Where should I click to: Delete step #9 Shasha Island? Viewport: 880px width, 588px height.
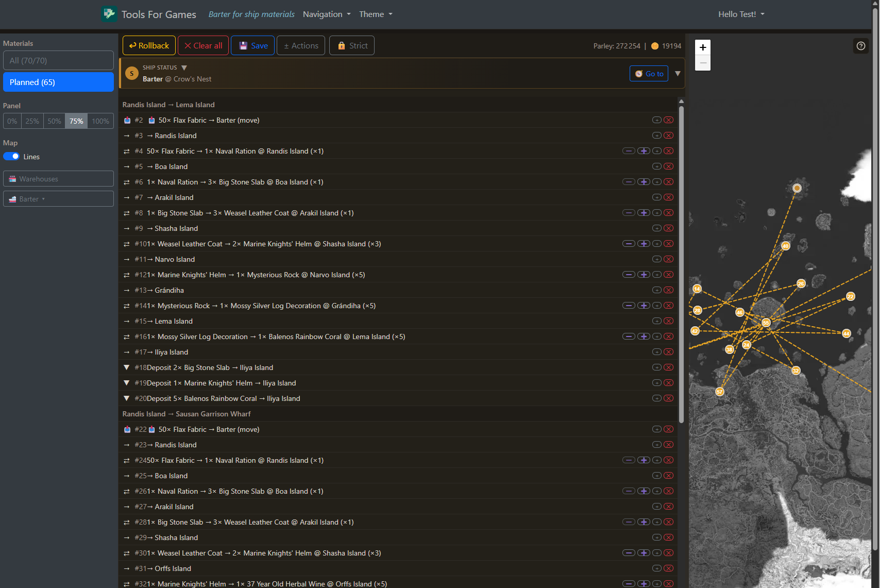[669, 228]
